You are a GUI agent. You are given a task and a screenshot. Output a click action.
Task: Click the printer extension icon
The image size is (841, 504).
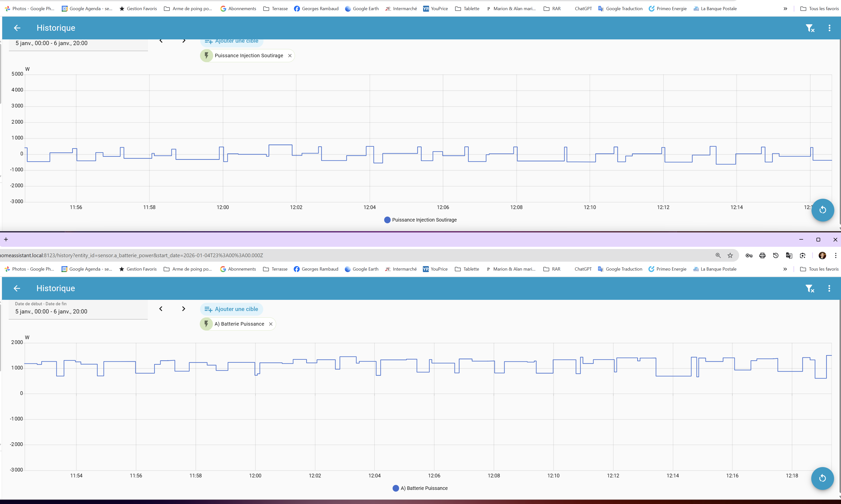tap(762, 255)
